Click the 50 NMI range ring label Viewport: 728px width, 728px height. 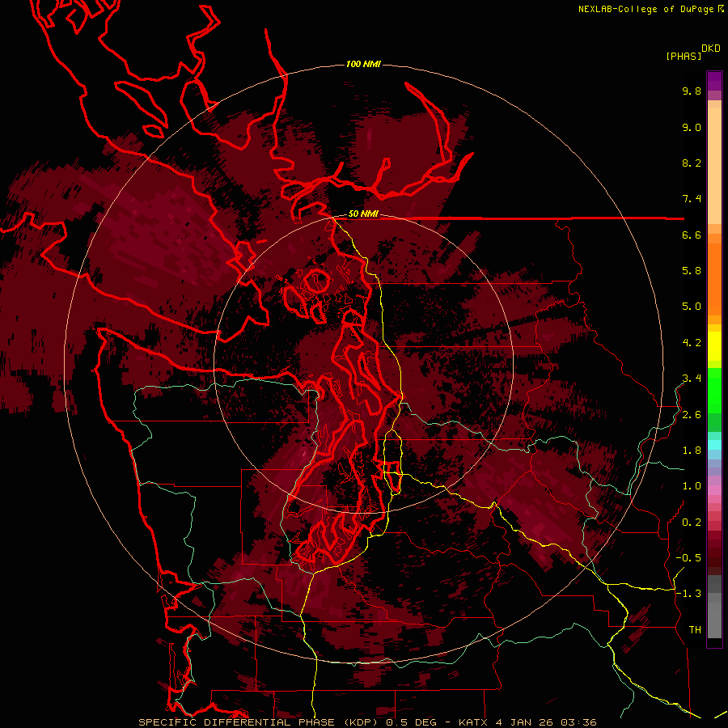point(363,214)
